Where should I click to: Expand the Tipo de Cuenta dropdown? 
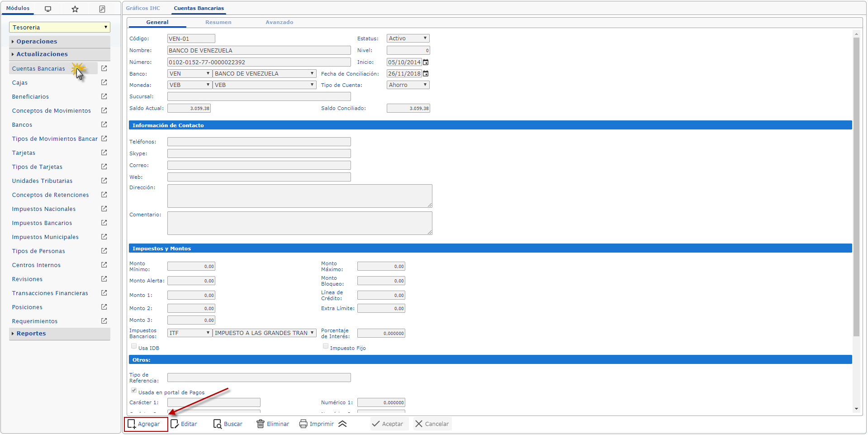click(x=408, y=85)
